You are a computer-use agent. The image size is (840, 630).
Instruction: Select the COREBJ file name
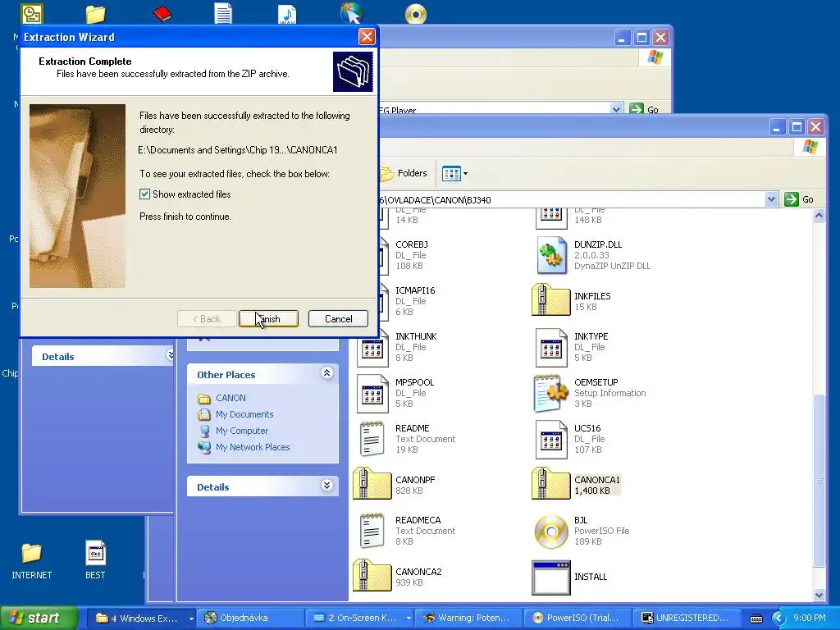click(412, 244)
